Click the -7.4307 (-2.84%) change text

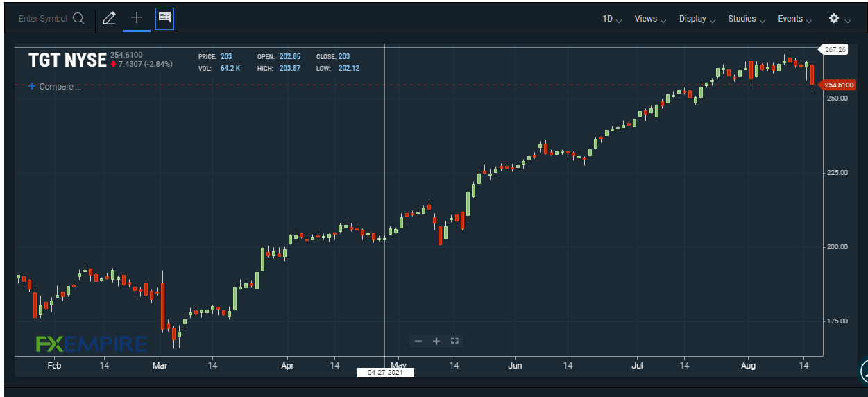(146, 64)
